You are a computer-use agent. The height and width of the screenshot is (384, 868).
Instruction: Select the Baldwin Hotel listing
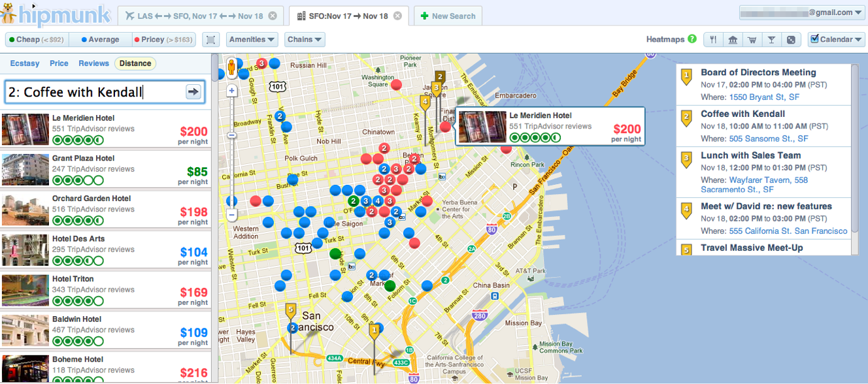(105, 330)
